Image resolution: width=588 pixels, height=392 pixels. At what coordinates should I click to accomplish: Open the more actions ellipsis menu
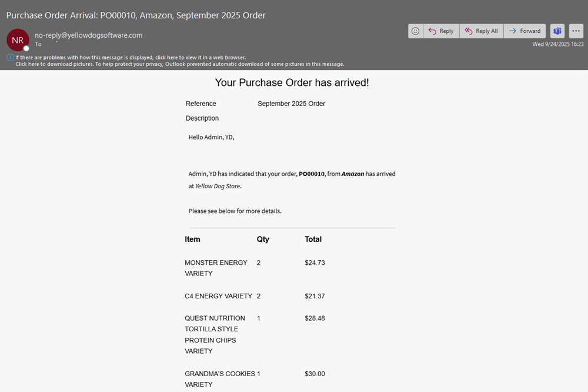(576, 31)
